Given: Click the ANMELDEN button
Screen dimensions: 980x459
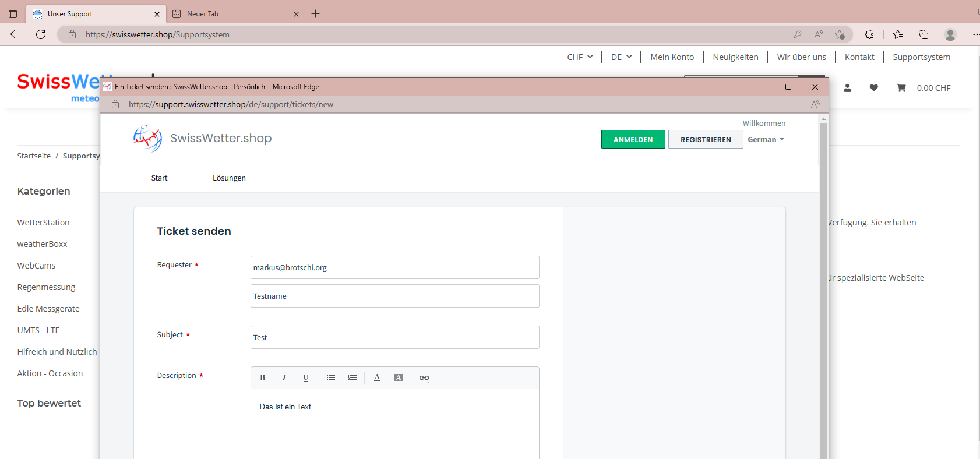Looking at the screenshot, I should [x=633, y=140].
